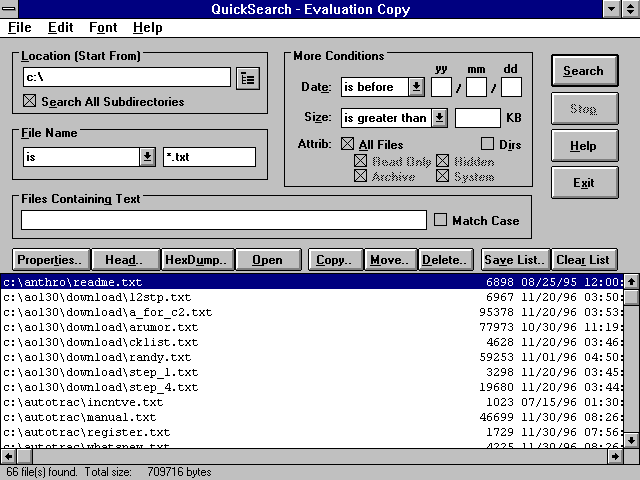Click the vertical scrollbar track of results
640x480 pixels.
[631, 380]
